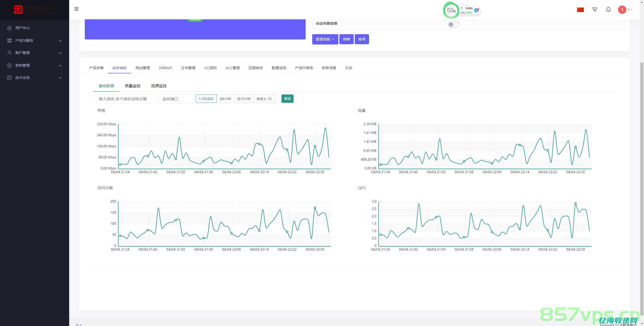Click the 财务管理 dollar icon
Viewport: 644px width, 326px height.
coord(10,65)
